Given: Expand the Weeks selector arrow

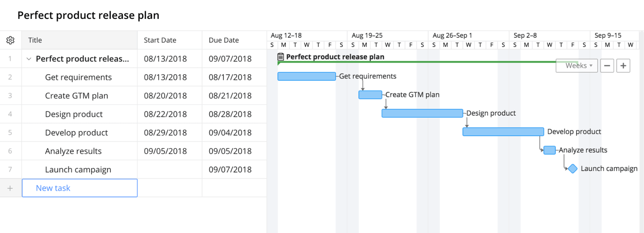Looking at the screenshot, I should (x=590, y=65).
